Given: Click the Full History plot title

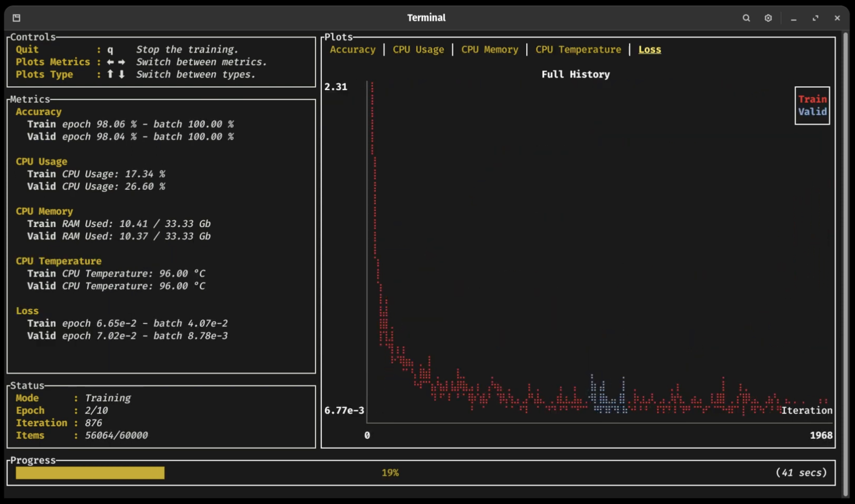Looking at the screenshot, I should [x=575, y=74].
